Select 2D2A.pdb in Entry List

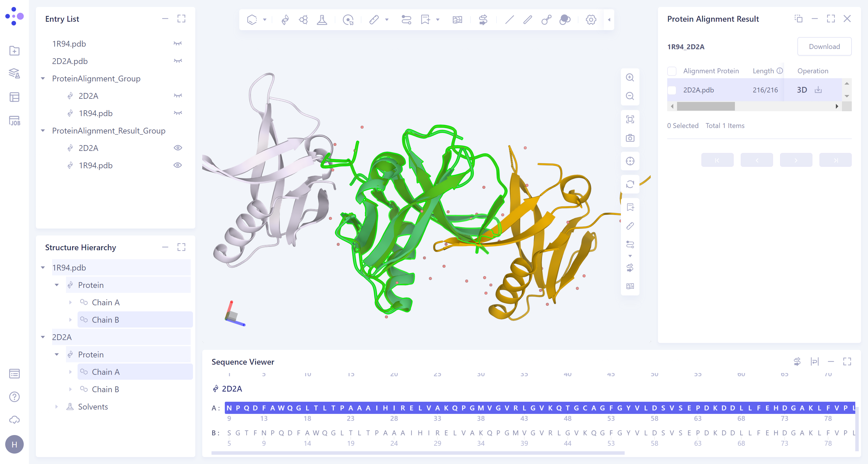[x=70, y=61]
